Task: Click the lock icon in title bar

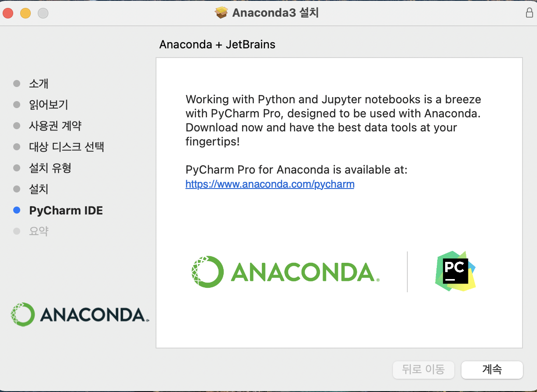Action: (x=530, y=13)
